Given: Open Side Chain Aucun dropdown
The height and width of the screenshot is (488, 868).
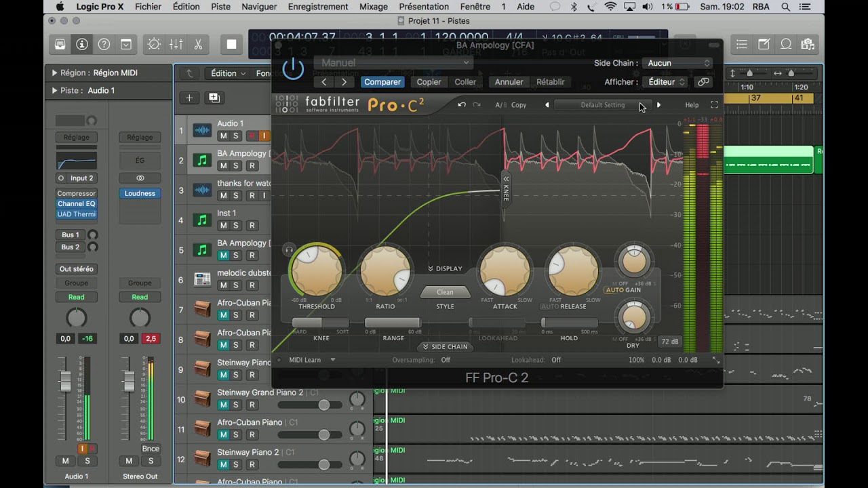Looking at the screenshot, I should 677,63.
